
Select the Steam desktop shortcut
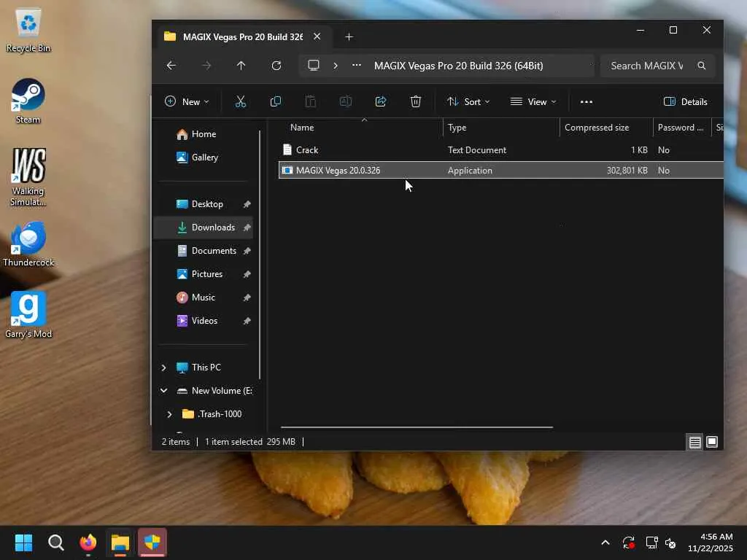tap(28, 101)
